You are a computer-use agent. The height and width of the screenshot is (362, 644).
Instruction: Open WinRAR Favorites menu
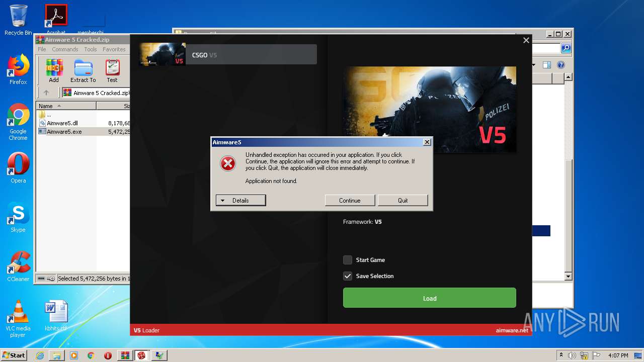point(114,49)
